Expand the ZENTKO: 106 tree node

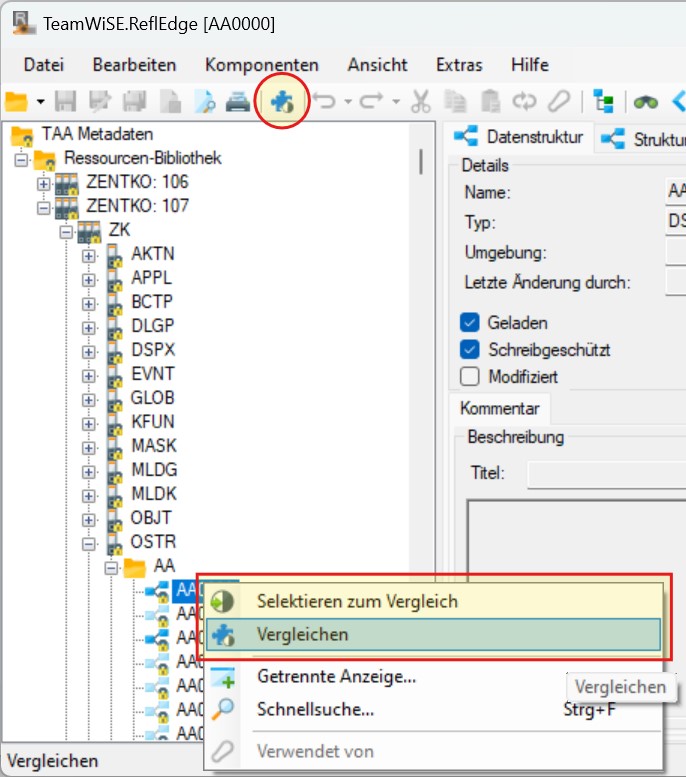coord(43,183)
